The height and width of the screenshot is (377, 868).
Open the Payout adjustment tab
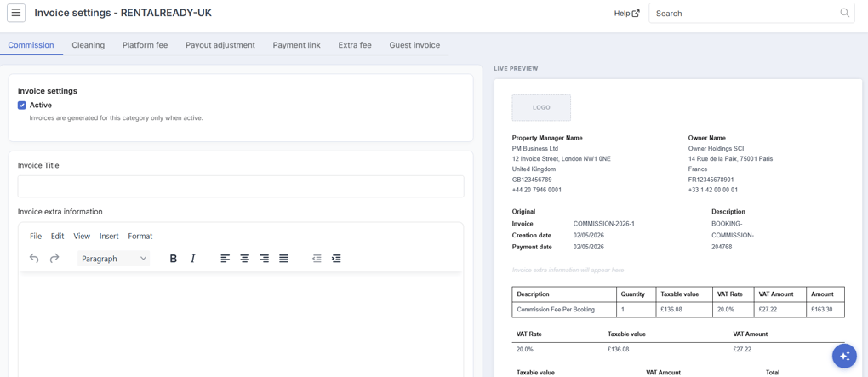coord(220,45)
